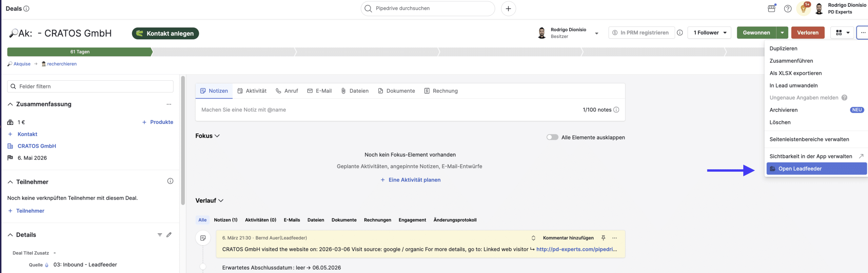Click the plus icon before Kontakt
Viewport: 868px width, 273px height.
10,134
